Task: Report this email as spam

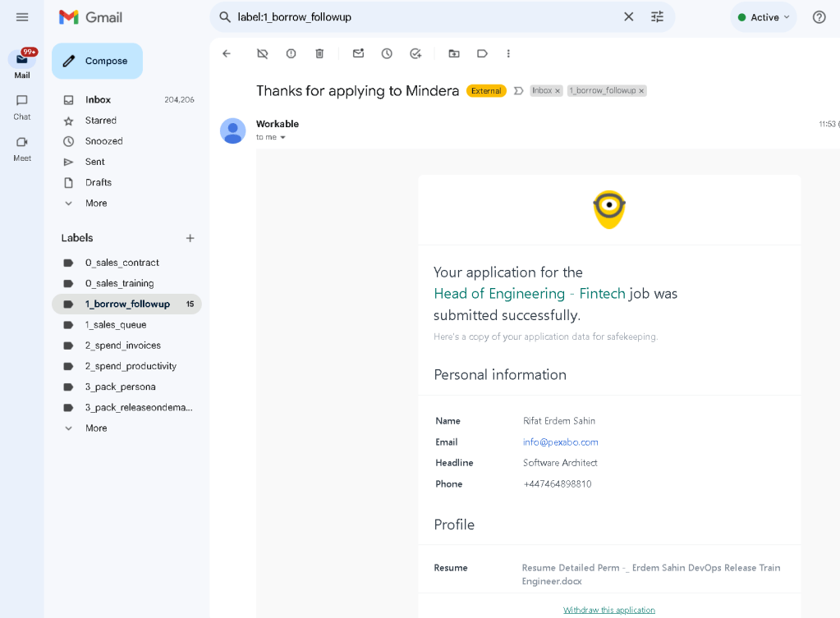Action: (x=291, y=53)
